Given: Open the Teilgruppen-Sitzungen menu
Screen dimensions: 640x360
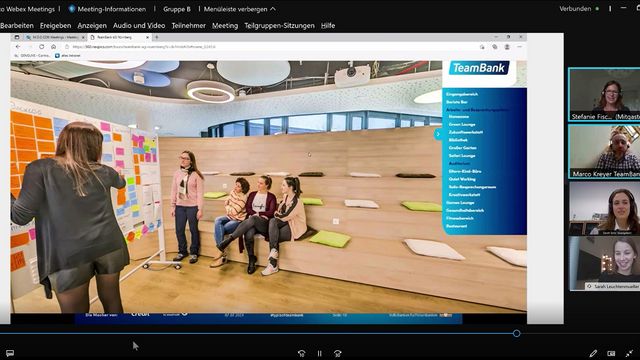Looking at the screenshot, I should tap(280, 25).
